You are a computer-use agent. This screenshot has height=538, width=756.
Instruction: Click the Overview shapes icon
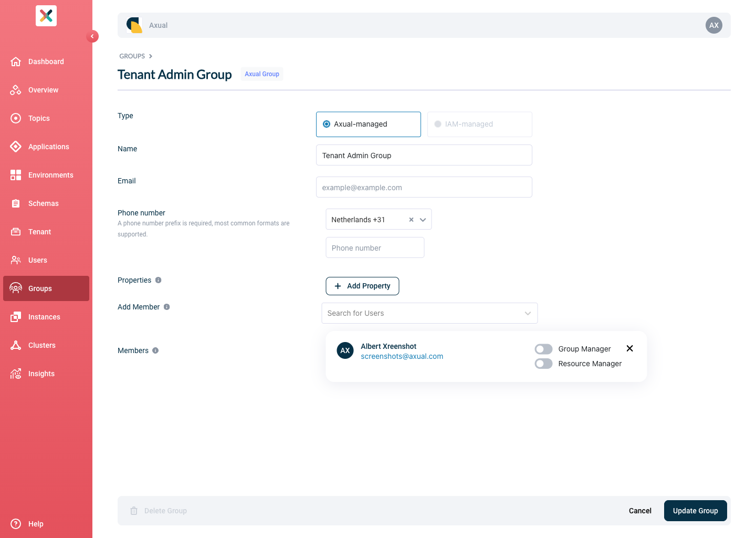tap(16, 90)
